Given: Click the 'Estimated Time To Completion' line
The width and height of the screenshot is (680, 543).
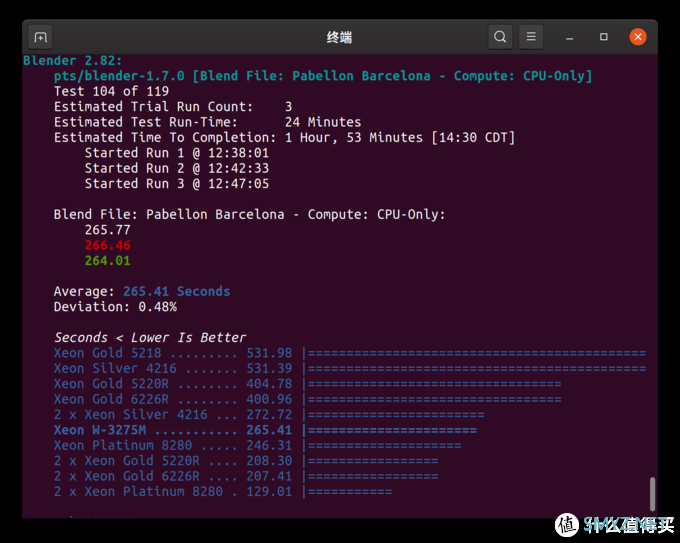Looking at the screenshot, I should pos(284,137).
